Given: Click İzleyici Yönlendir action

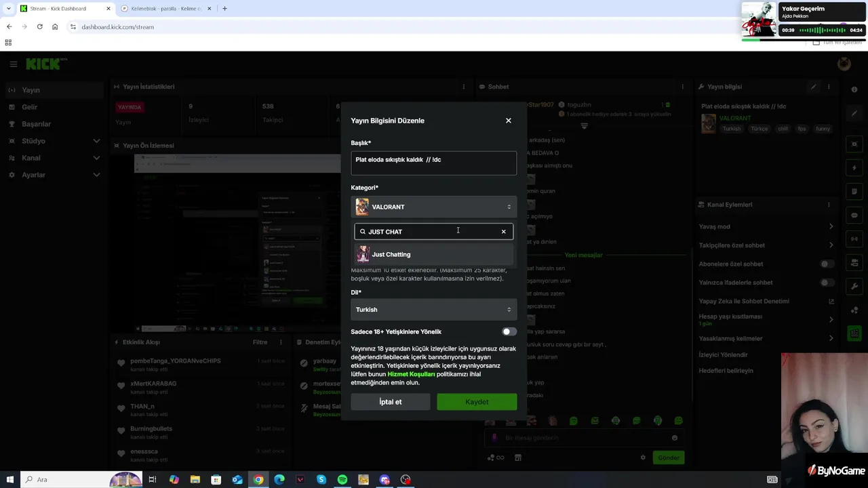Looking at the screenshot, I should coord(724,354).
